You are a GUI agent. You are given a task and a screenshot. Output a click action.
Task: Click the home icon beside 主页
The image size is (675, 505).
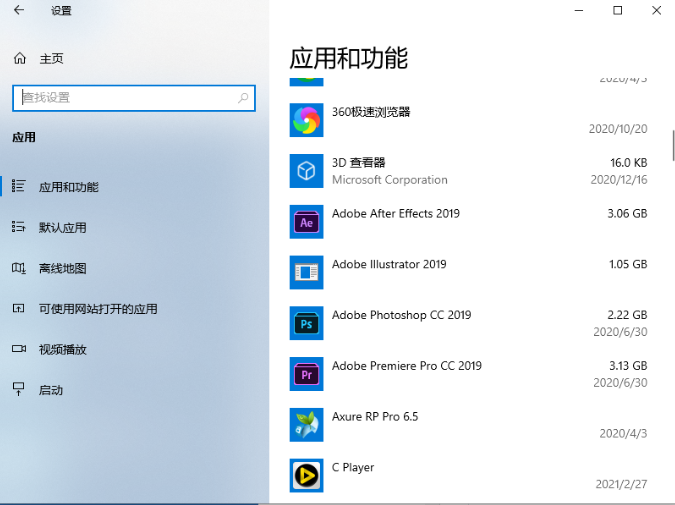coord(20,59)
